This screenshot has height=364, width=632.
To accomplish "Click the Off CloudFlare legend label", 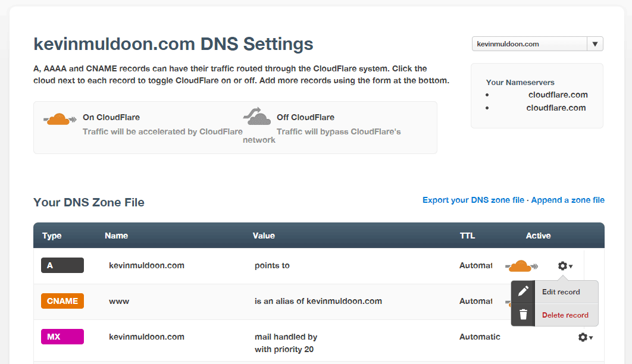I will tap(305, 117).
